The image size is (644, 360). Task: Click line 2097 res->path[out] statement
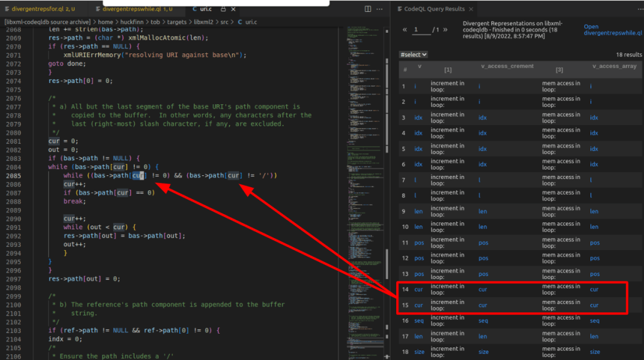[84, 278]
